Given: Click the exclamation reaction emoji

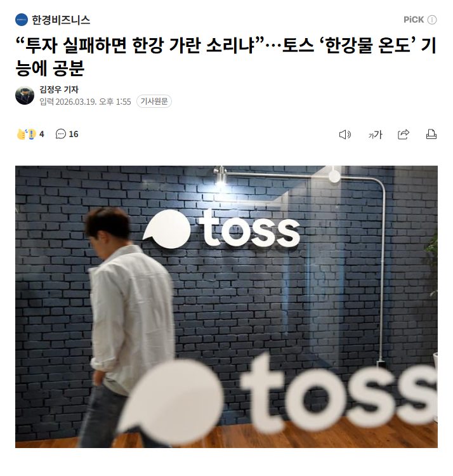Looking at the screenshot, I should click(32, 134).
